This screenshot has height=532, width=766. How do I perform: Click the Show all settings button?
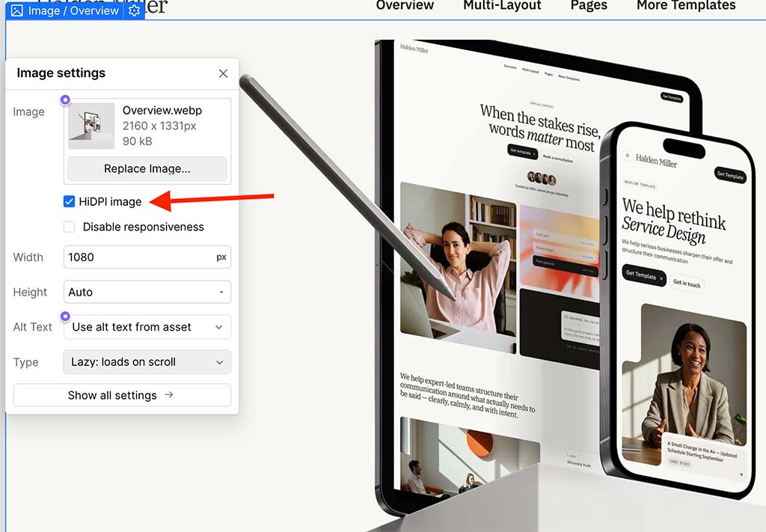tap(122, 395)
